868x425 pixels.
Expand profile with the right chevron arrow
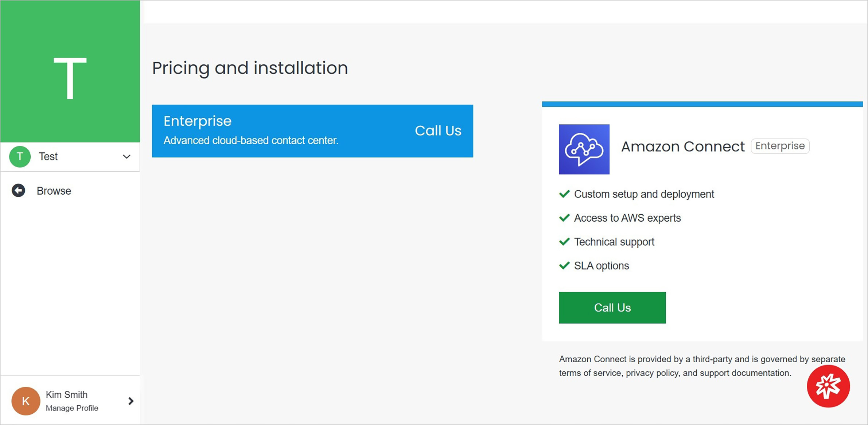point(131,401)
